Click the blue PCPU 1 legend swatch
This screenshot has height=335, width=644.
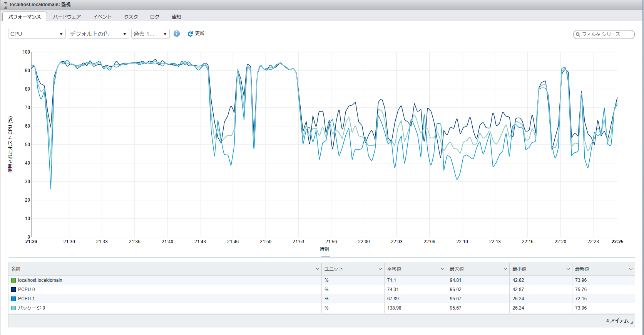click(13, 299)
